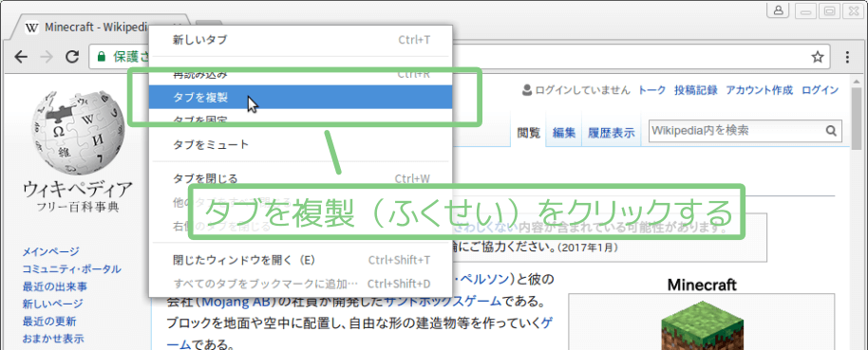Select 新しいタブ in context menu

(301, 40)
